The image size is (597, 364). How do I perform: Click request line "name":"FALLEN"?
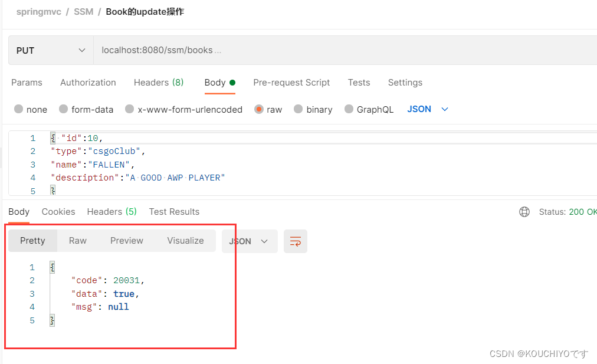coord(93,165)
